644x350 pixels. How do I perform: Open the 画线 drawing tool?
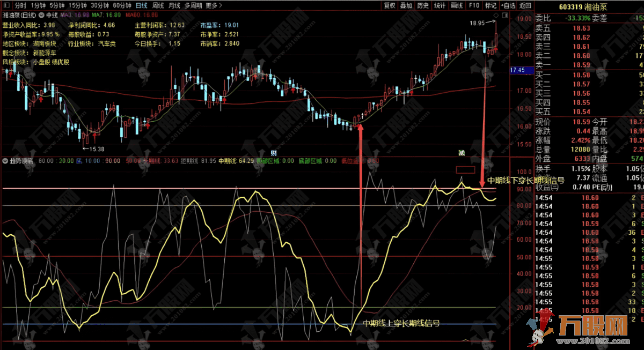click(x=457, y=5)
